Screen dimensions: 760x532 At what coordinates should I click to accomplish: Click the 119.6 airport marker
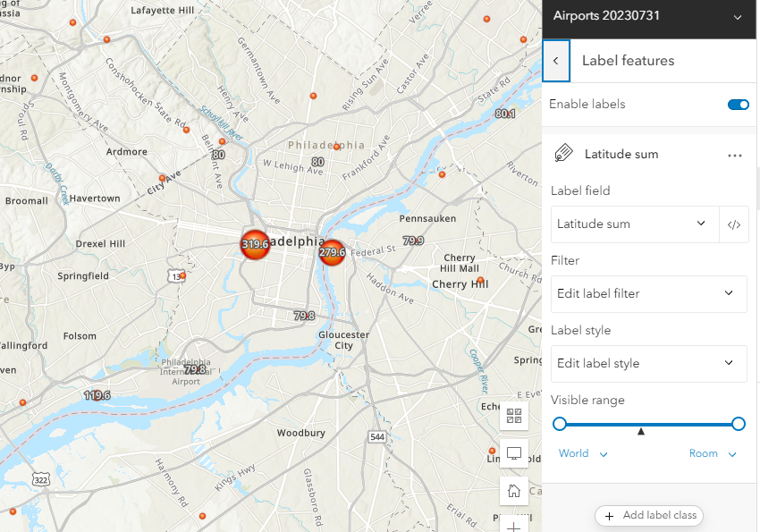(97, 395)
